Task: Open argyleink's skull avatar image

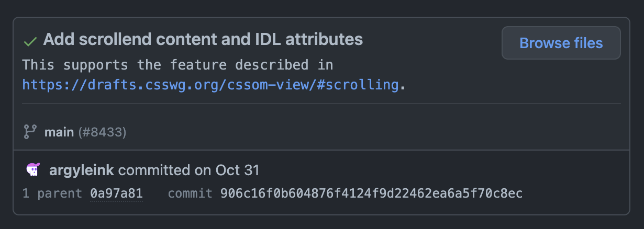Action: [32, 169]
